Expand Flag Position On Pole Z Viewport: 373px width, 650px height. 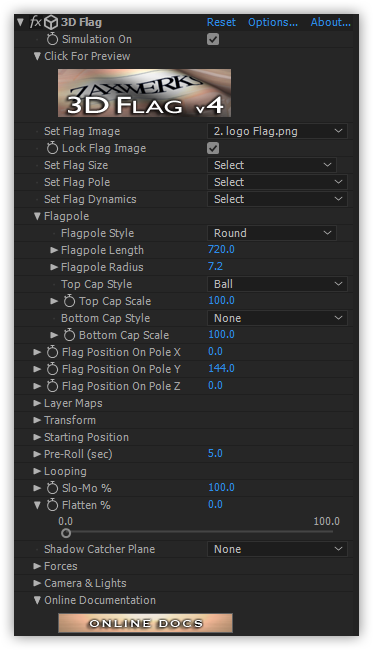(x=37, y=386)
